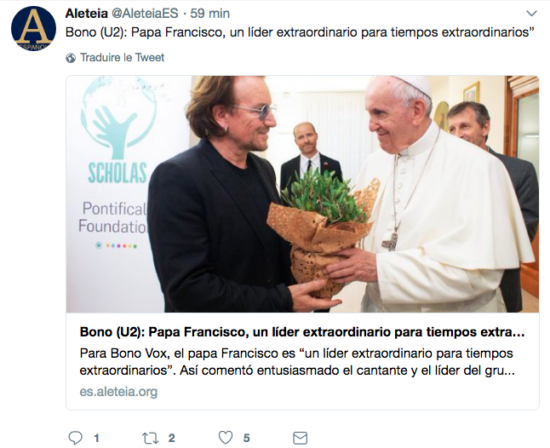550x448 pixels.
Task: Click Traduire le Tweet link
Action: pos(122,58)
